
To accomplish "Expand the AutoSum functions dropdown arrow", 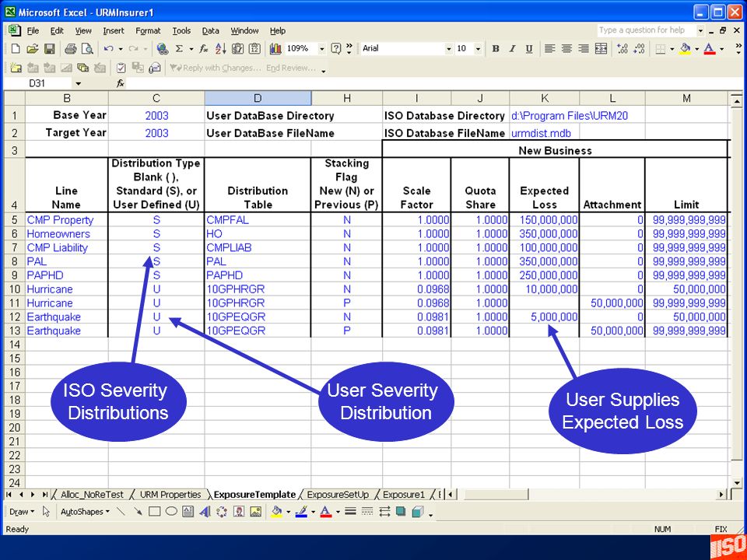I will click(x=191, y=48).
